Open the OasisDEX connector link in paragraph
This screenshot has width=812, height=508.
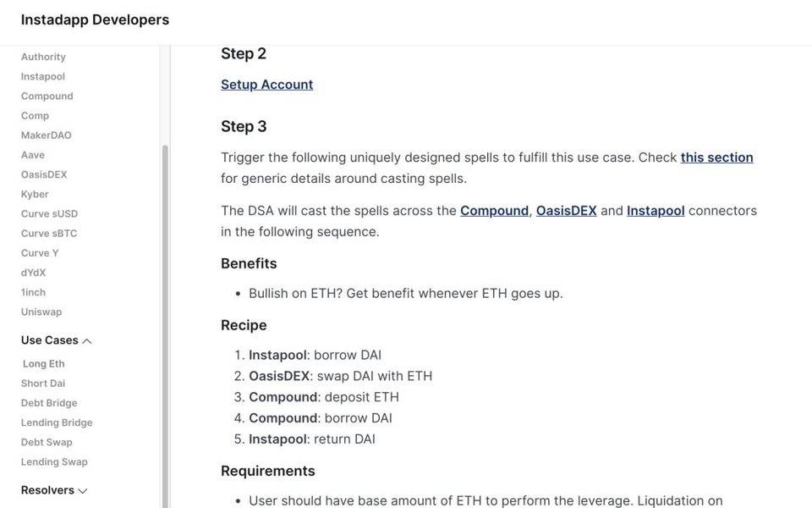tap(566, 211)
